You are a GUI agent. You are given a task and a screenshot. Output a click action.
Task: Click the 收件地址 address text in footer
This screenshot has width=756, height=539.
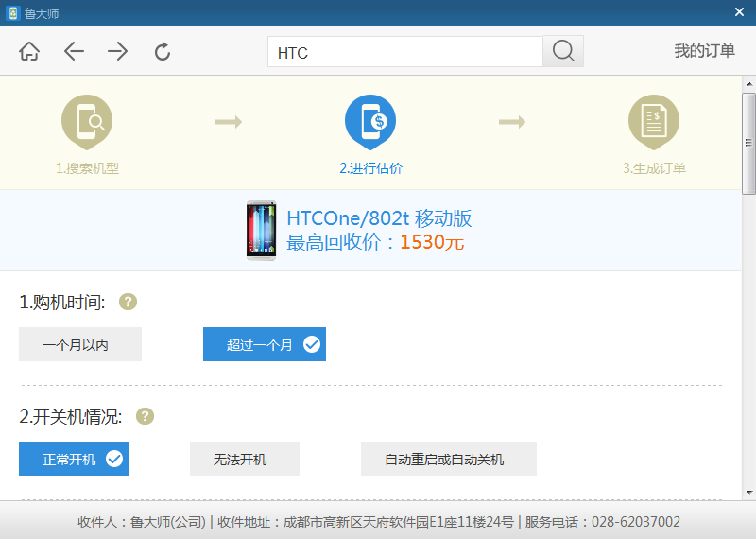click(366, 522)
